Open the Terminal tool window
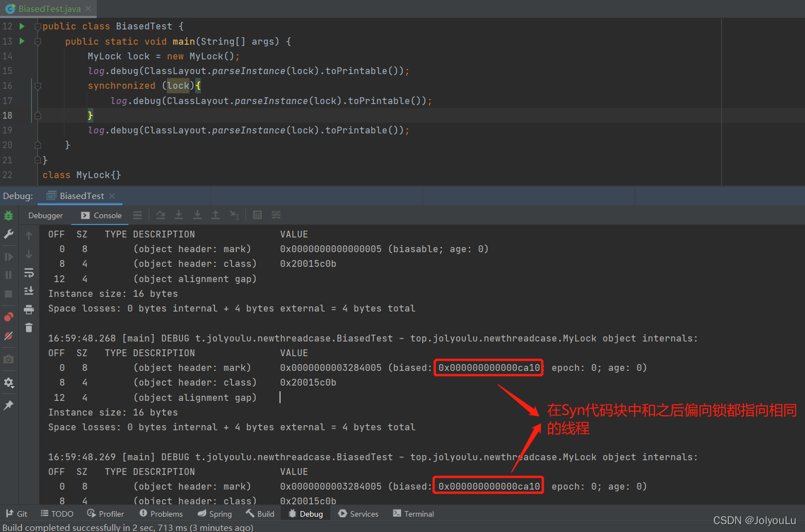 (414, 513)
